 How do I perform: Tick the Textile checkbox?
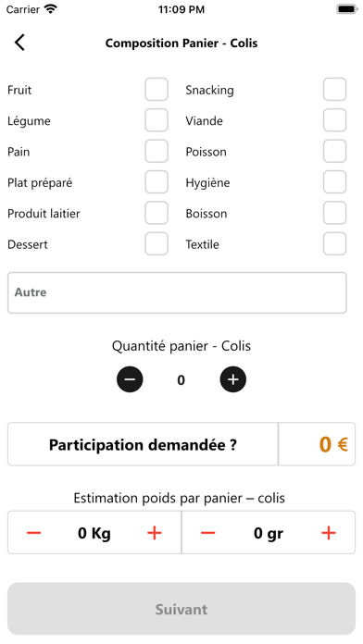click(x=334, y=243)
